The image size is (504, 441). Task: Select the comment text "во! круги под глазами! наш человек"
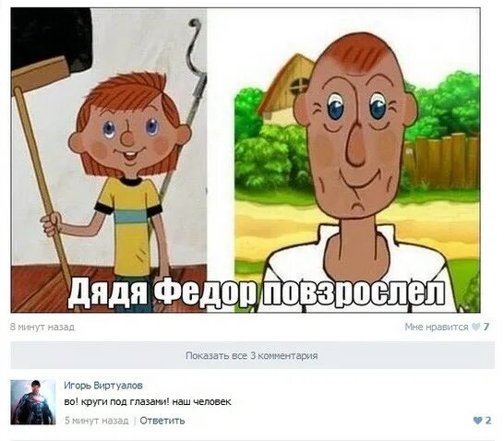(x=148, y=402)
